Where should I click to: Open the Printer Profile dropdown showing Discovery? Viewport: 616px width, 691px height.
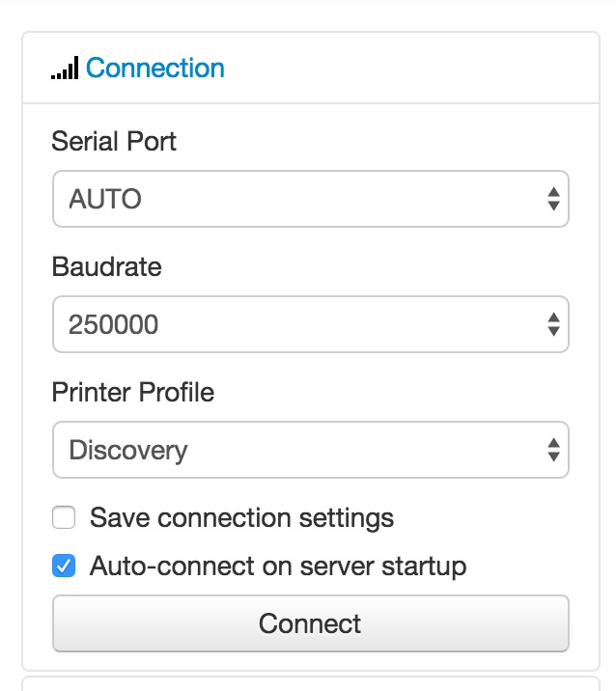(311, 450)
